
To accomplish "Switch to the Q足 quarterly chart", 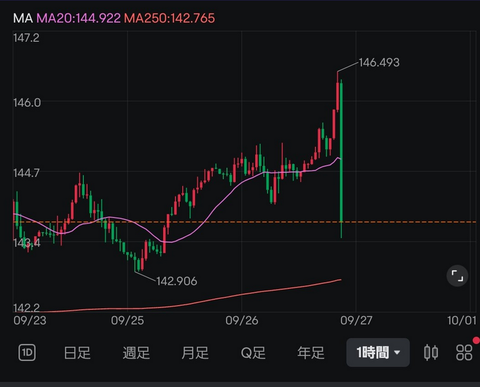I will click(253, 353).
